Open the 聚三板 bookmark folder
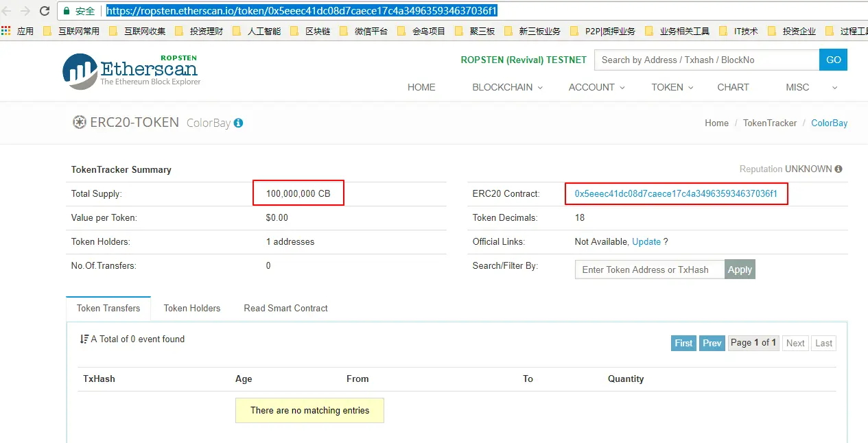The height and width of the screenshot is (443, 868). [475, 31]
